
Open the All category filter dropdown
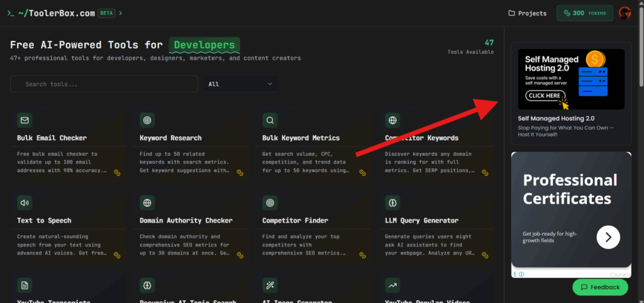[x=240, y=84]
